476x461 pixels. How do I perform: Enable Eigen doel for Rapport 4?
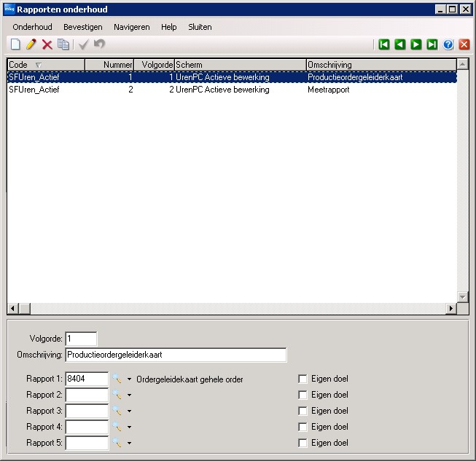pyautogui.click(x=303, y=427)
